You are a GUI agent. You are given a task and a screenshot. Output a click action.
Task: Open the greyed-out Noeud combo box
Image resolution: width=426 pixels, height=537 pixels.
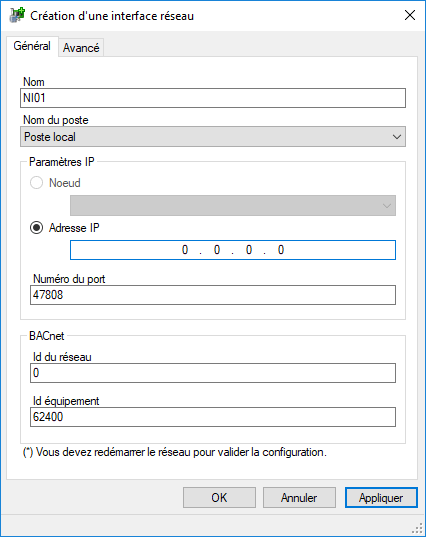coord(233,205)
